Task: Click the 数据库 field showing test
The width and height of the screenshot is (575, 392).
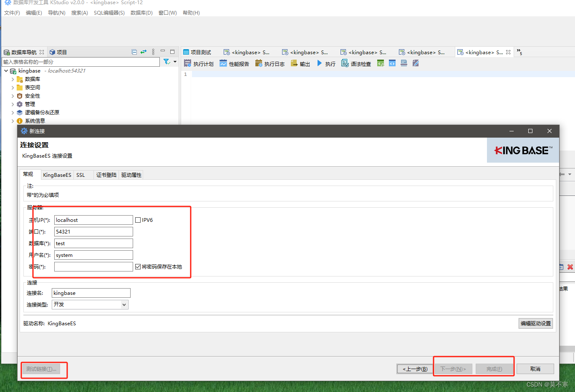Action: [93, 244]
